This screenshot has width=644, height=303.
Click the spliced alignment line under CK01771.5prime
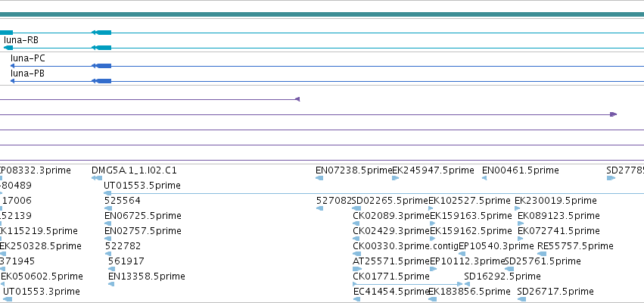(x=408, y=283)
